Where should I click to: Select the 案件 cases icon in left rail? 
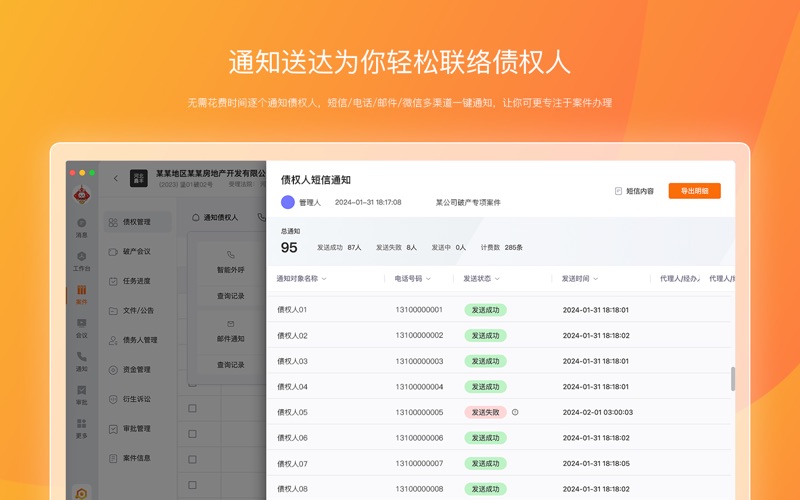82,294
